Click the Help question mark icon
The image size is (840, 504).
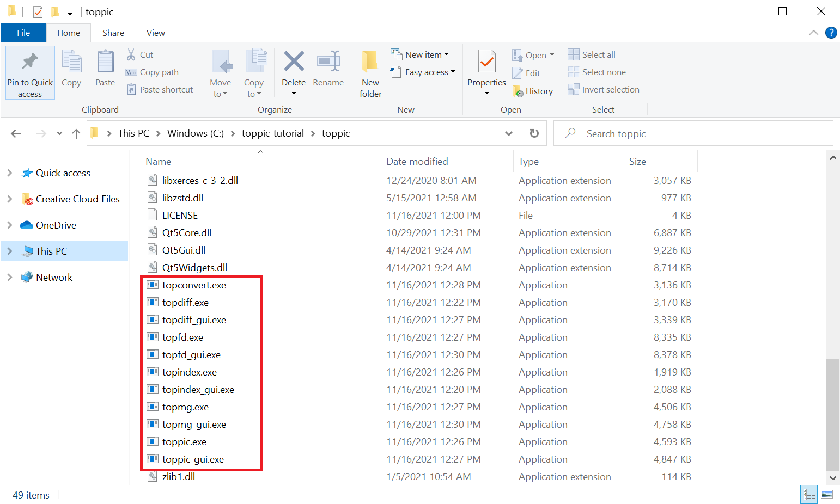click(831, 33)
